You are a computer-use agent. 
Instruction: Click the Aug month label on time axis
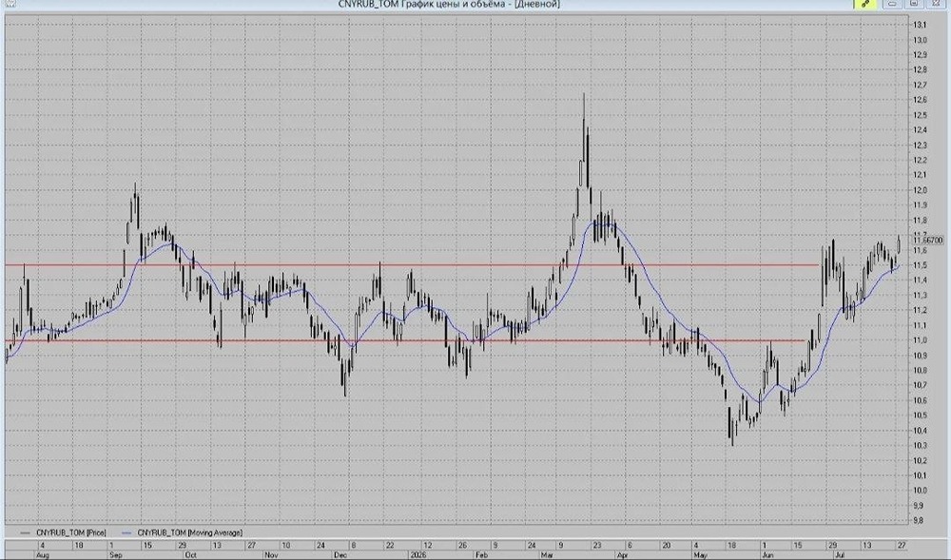point(43,554)
